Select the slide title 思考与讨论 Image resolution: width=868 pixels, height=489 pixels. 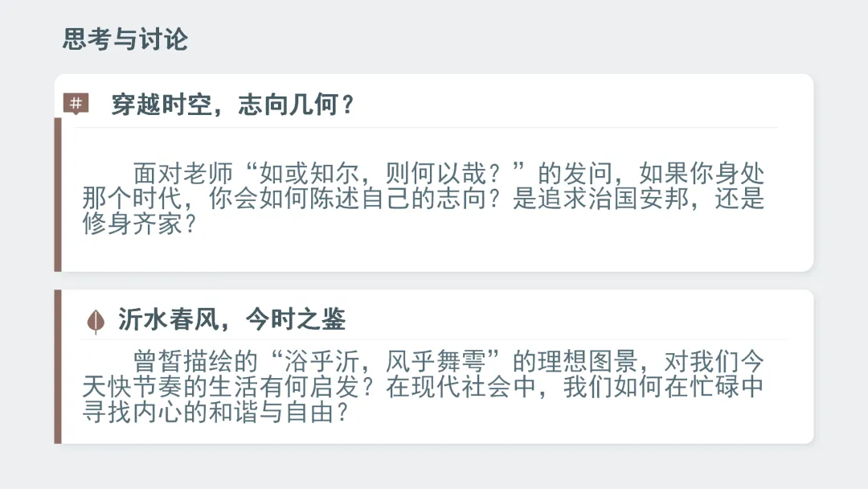pyautogui.click(x=125, y=39)
